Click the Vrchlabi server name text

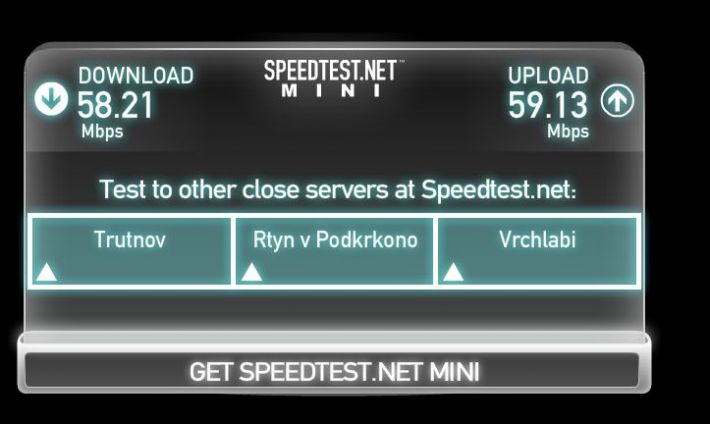pyautogui.click(x=537, y=239)
